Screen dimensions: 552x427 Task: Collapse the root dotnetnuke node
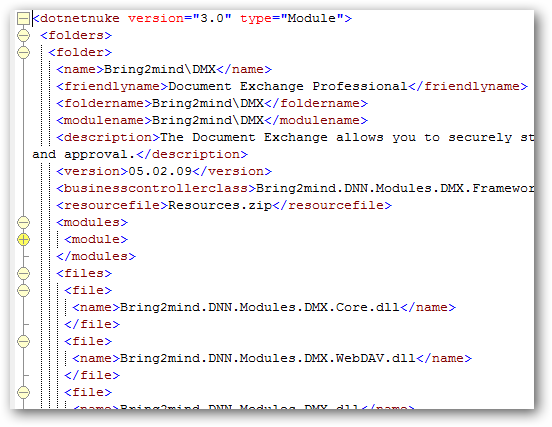click(23, 18)
